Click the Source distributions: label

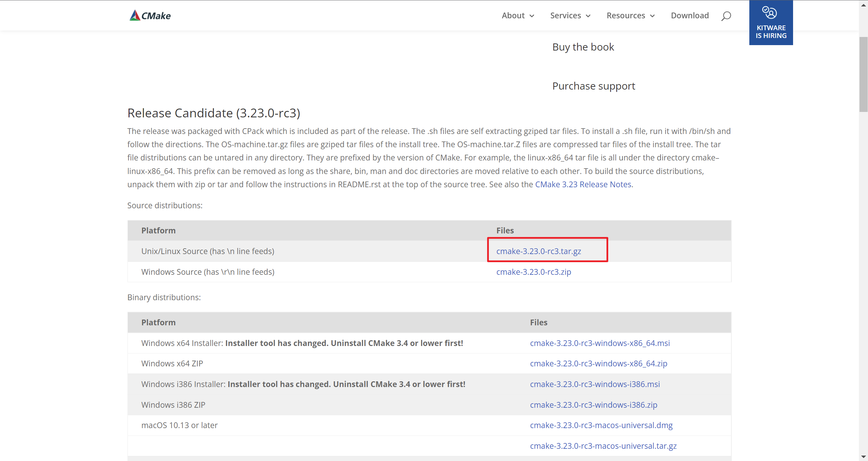click(165, 206)
